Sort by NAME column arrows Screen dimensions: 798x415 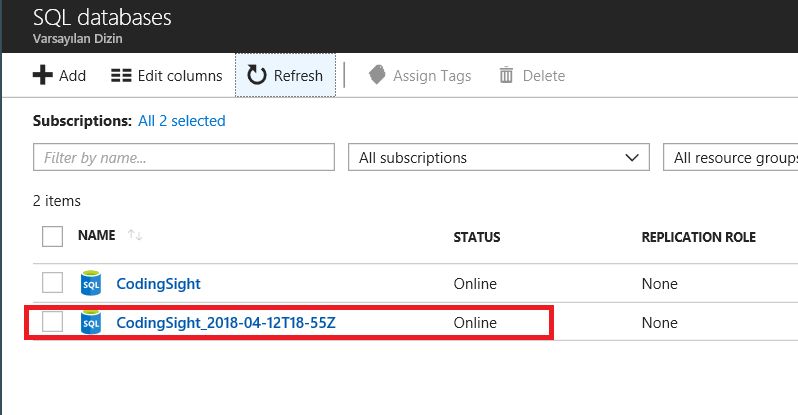(135, 235)
